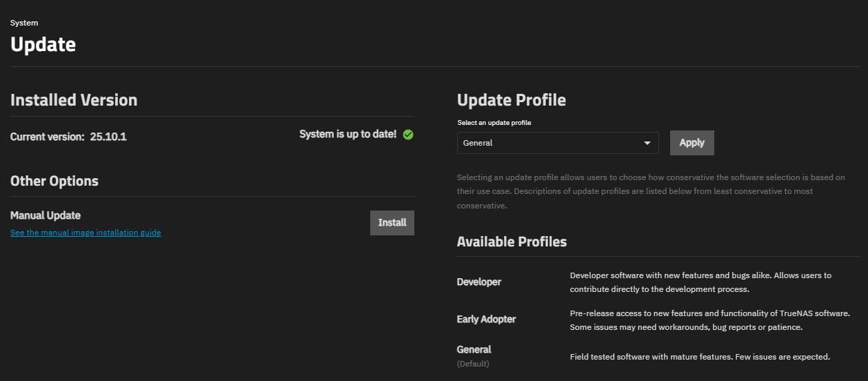Click the '(Default)' label under General
Viewport: 868px width, 381px height.
pyautogui.click(x=472, y=364)
